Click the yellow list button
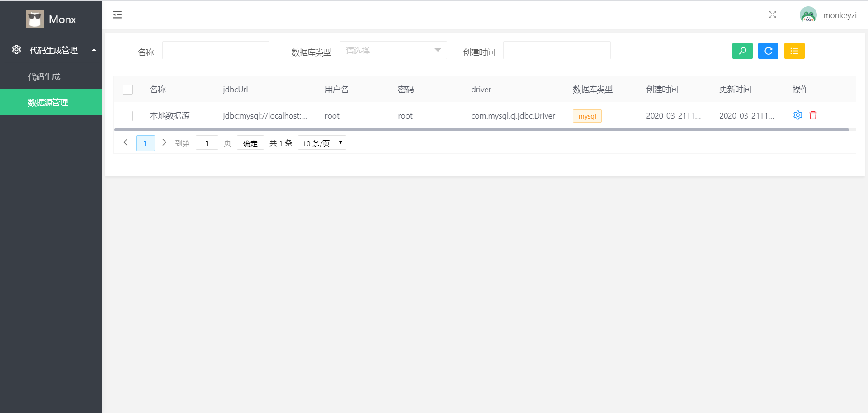868x413 pixels. (x=794, y=51)
